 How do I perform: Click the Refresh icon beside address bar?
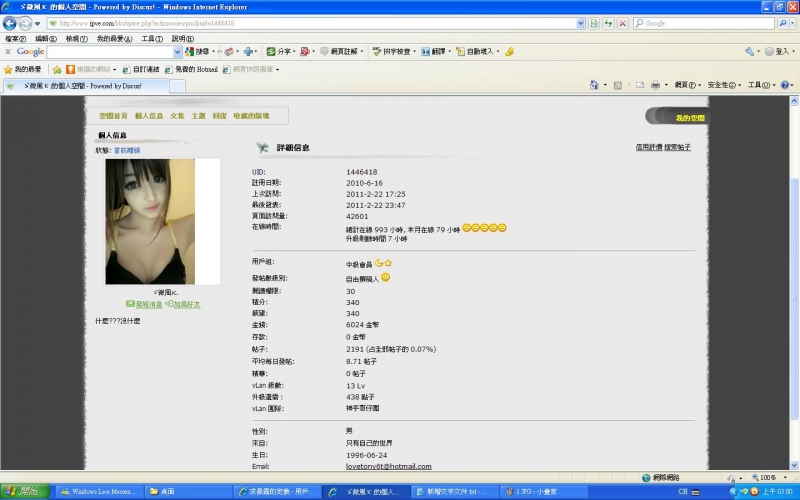pos(608,23)
